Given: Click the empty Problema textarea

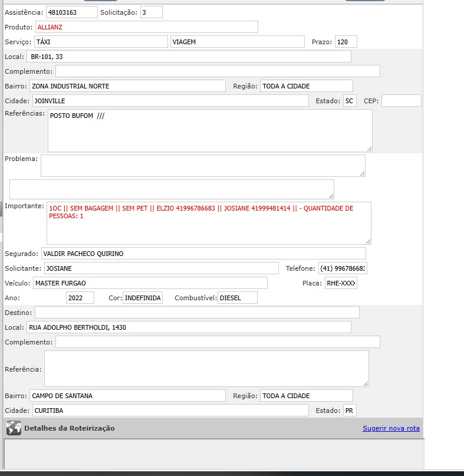Looking at the screenshot, I should coord(203,166).
